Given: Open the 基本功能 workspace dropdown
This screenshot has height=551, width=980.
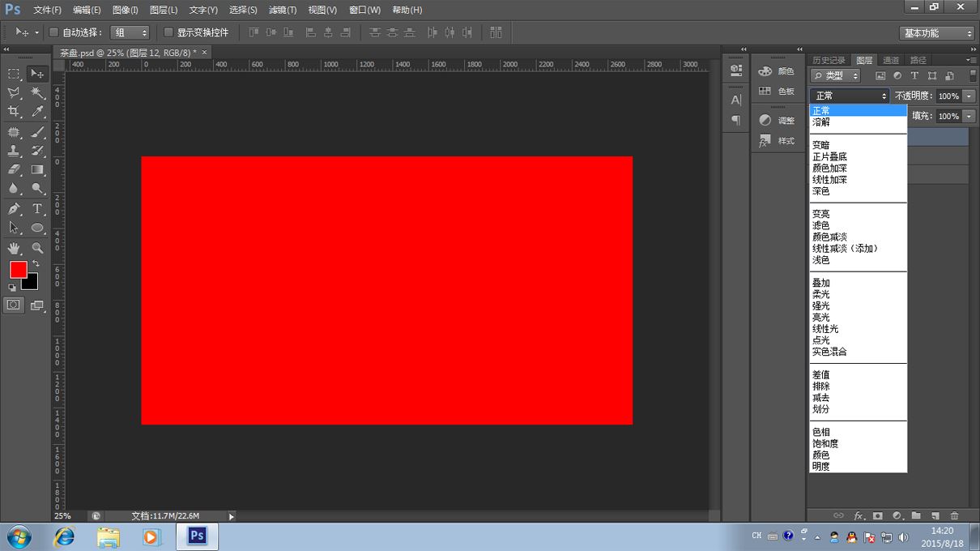Looking at the screenshot, I should coord(937,33).
